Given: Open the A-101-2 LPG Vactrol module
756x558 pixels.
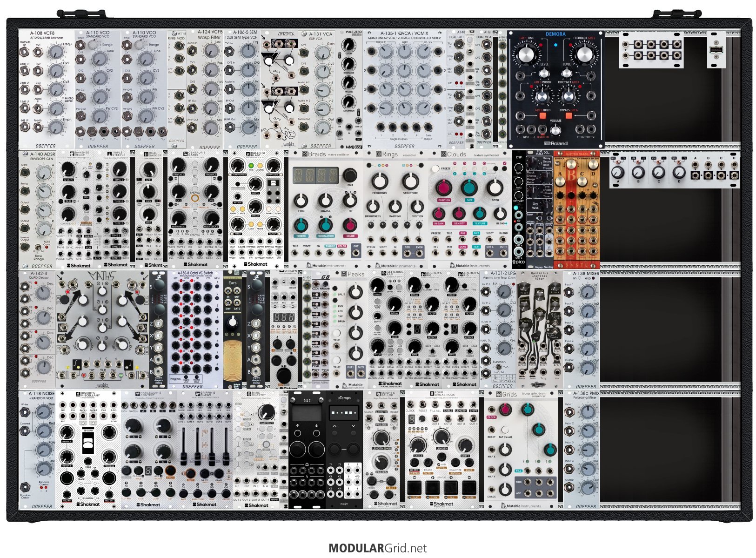Looking at the screenshot, I should click(x=498, y=329).
